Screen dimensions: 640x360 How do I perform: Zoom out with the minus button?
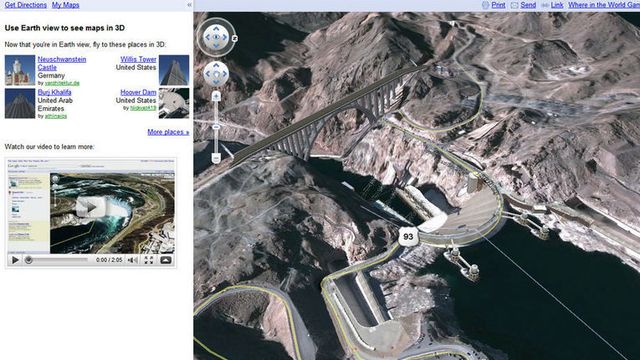click(216, 158)
